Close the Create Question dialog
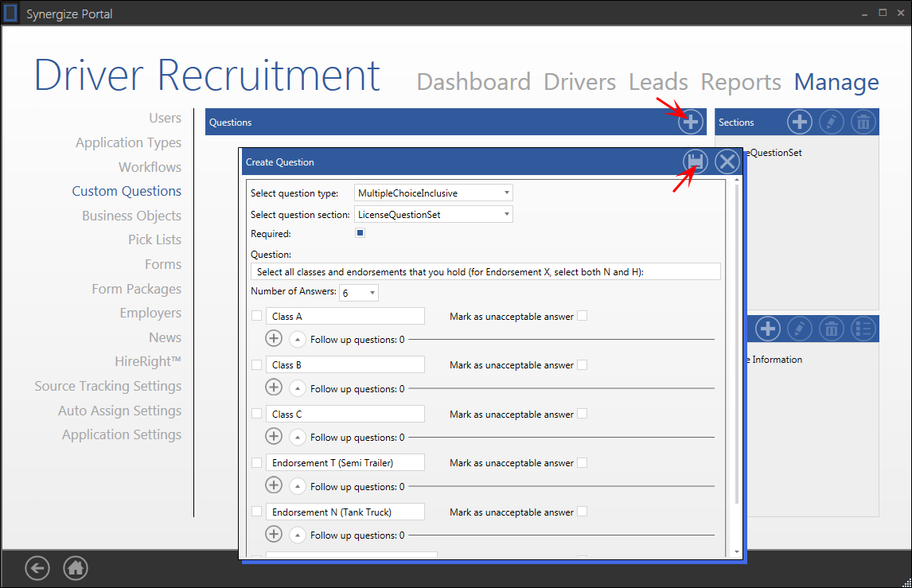Viewport: 912px width, 588px height. (x=727, y=162)
